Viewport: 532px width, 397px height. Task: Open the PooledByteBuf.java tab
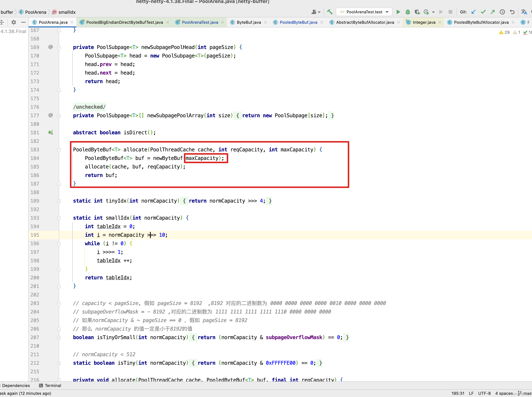(x=298, y=22)
